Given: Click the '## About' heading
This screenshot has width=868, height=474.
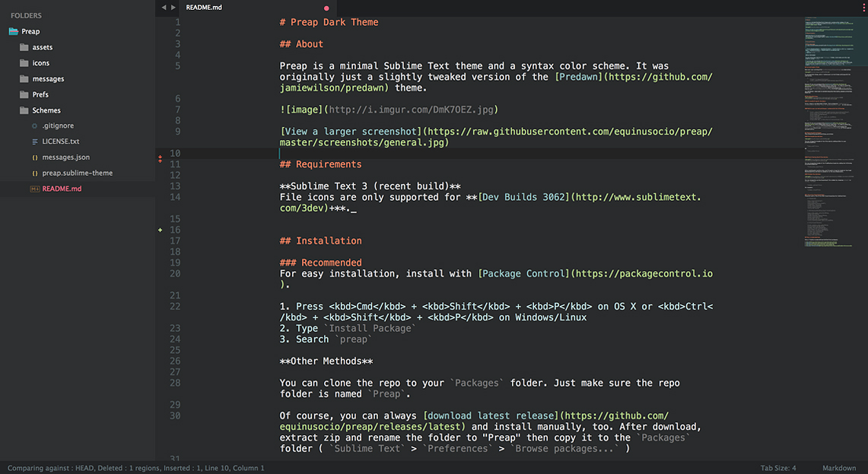Looking at the screenshot, I should (301, 44).
